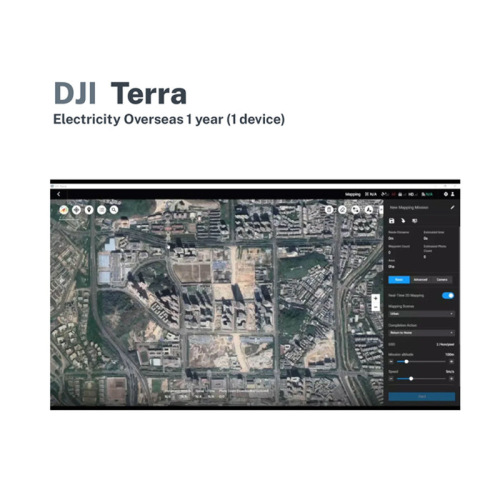500x500 pixels.
Task: Decrease Mission altitude with minus stepper
Action: [391, 362]
